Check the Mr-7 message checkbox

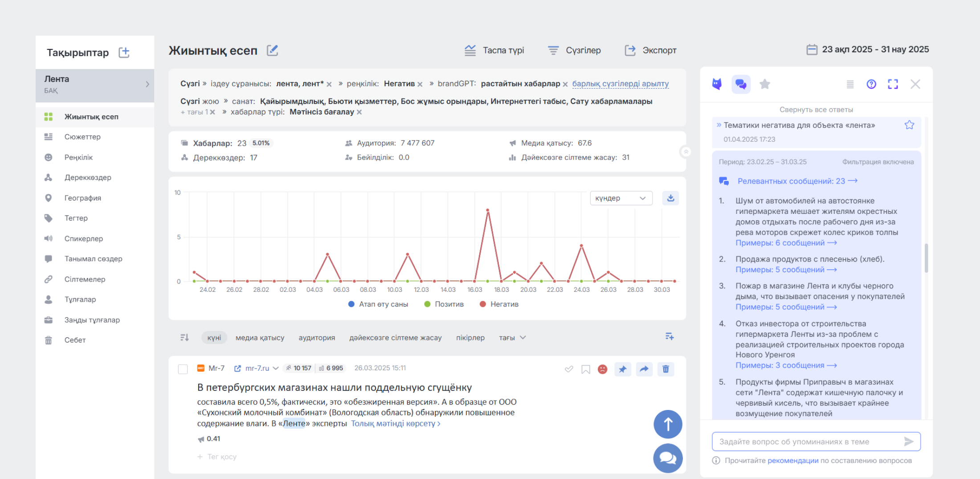click(183, 369)
